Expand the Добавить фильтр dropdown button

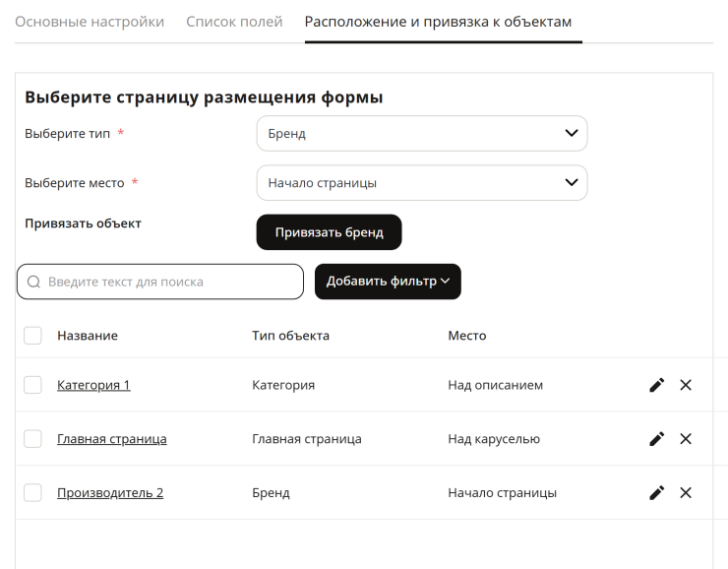(x=388, y=282)
